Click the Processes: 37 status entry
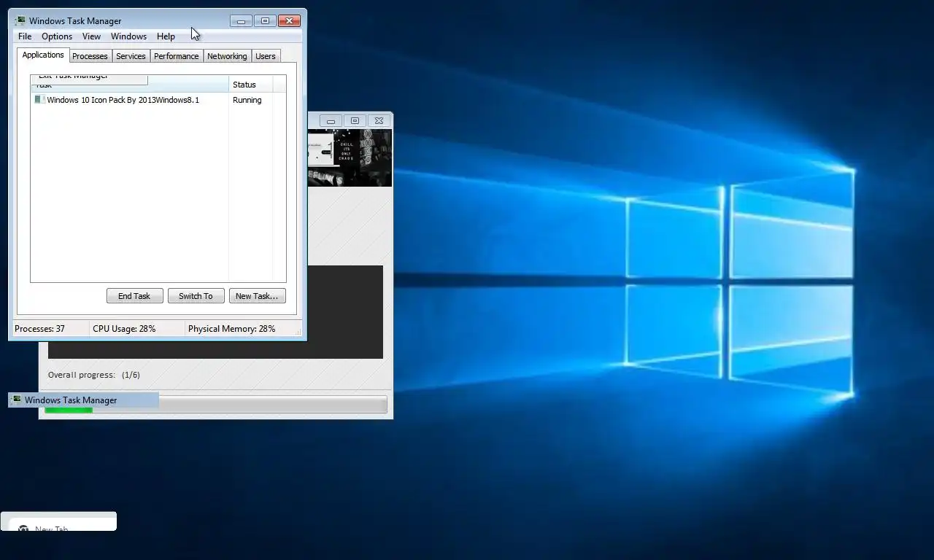 [39, 329]
